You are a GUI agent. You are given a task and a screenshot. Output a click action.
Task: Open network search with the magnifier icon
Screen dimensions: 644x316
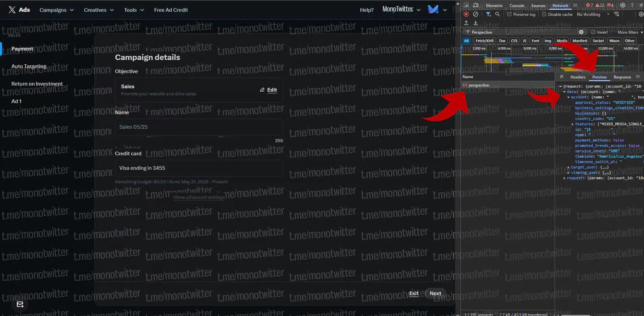[497, 14]
